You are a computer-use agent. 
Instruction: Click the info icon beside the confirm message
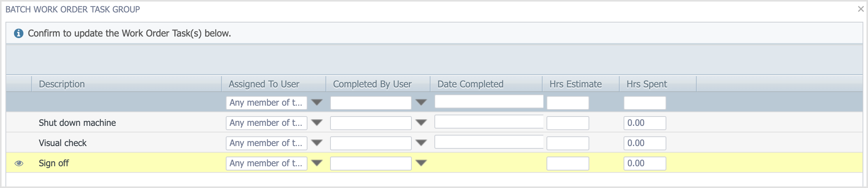click(x=18, y=33)
